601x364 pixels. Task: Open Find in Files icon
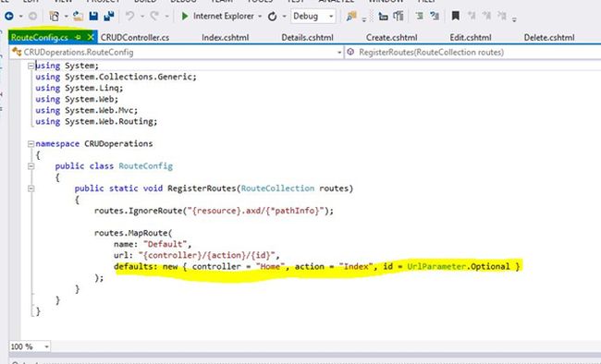point(351,16)
